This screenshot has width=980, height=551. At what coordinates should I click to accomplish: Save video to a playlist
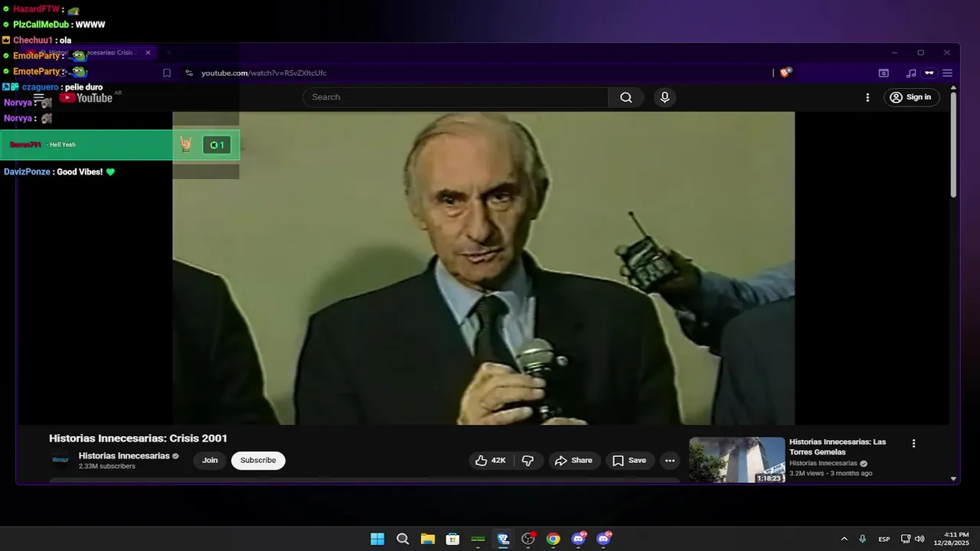point(629,461)
